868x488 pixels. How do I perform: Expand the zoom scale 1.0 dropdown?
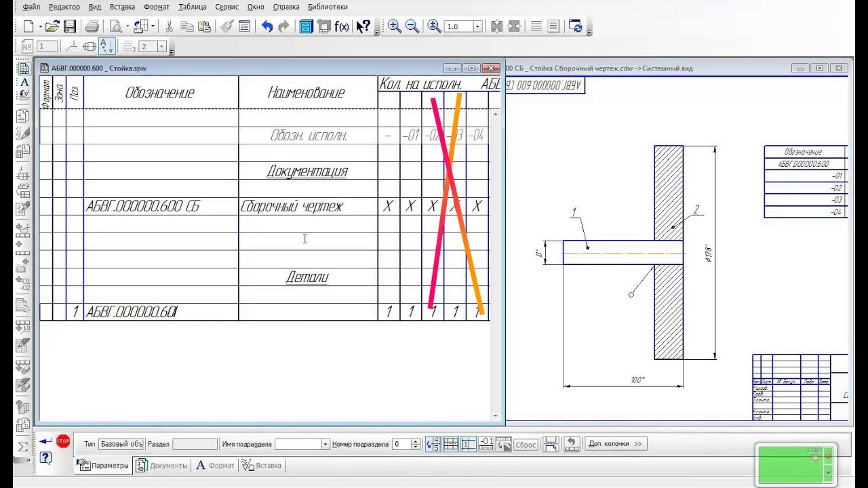pos(477,26)
